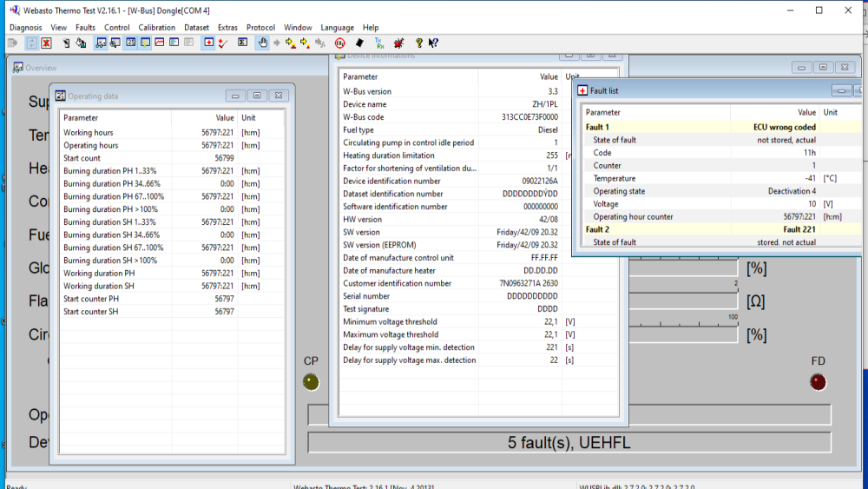Screen dimensions: 868x489
Task: Click Unit column header in Fault list
Action: point(840,112)
